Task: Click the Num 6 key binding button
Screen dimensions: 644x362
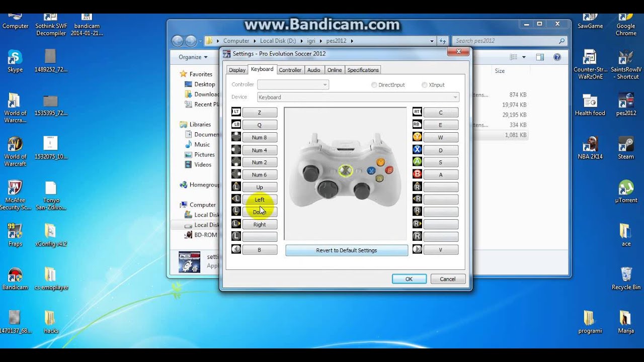Action: pyautogui.click(x=260, y=175)
